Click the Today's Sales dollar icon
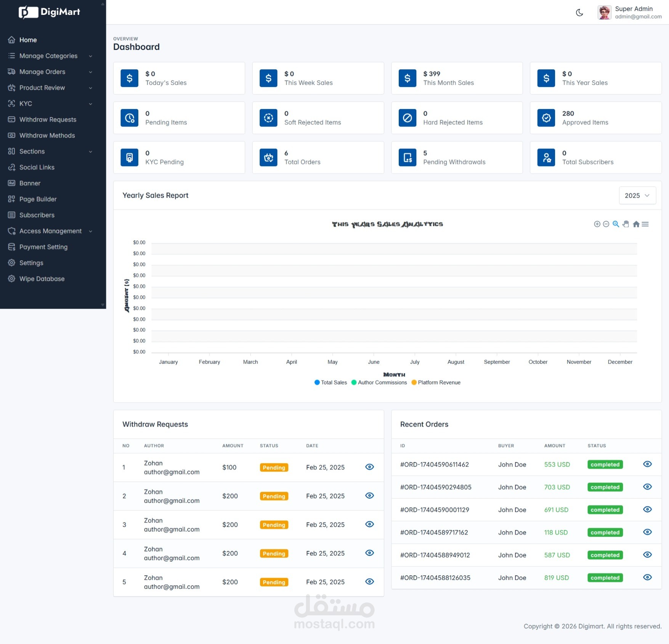The image size is (669, 644). [130, 78]
